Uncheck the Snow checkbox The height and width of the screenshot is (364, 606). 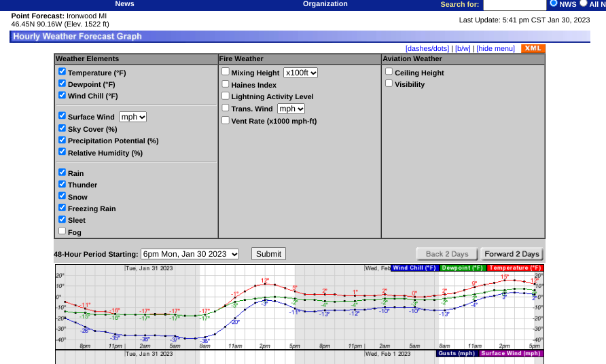(63, 196)
